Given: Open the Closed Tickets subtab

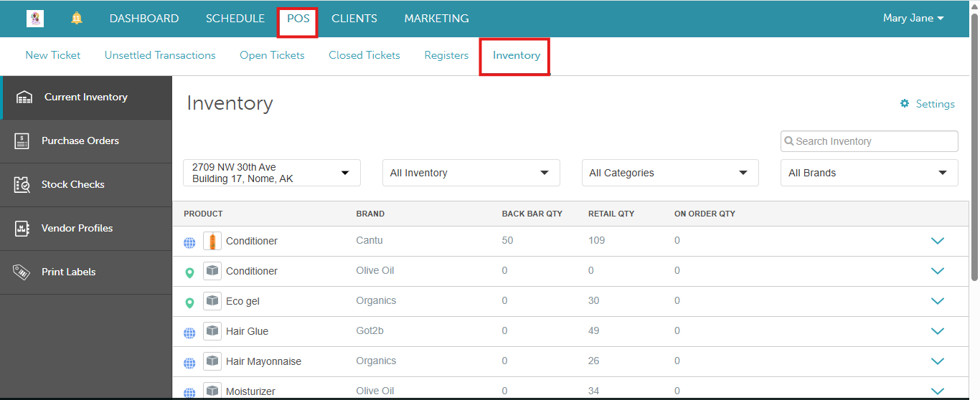Looking at the screenshot, I should coord(364,55).
